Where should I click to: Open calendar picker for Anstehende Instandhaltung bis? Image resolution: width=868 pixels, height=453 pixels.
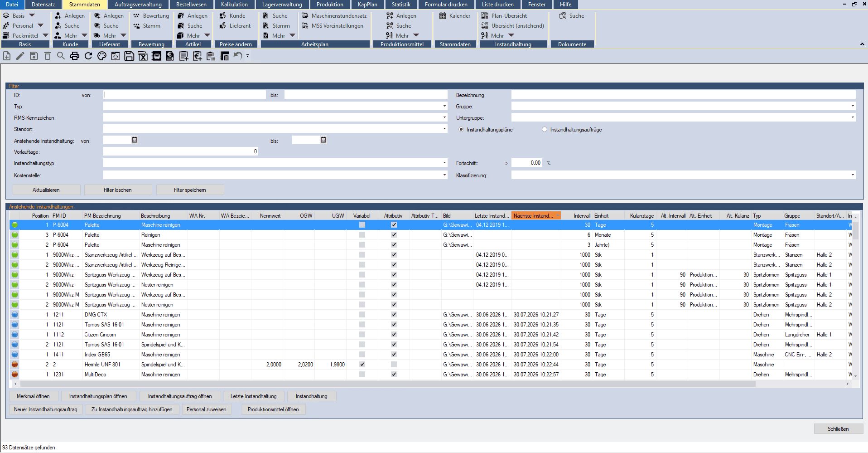(323, 140)
